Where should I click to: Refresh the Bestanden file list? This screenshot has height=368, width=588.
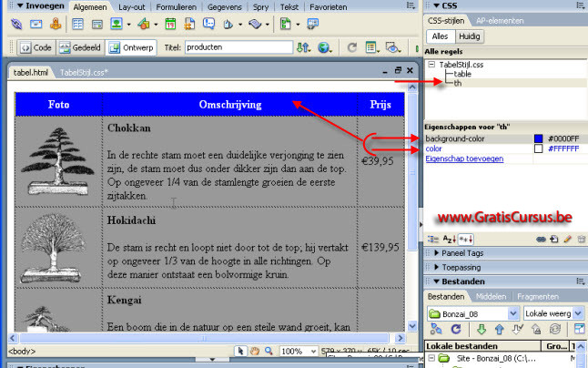tap(456, 330)
